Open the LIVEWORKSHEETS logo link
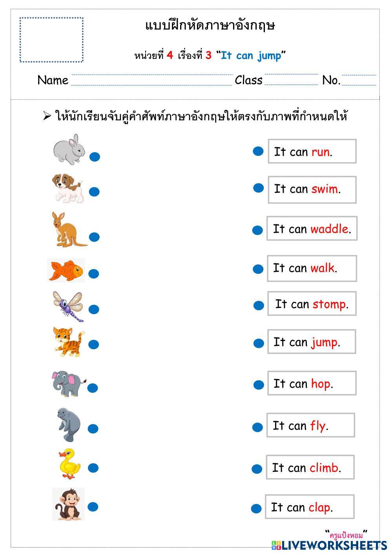This screenshot has height=555, width=392. pyautogui.click(x=329, y=545)
